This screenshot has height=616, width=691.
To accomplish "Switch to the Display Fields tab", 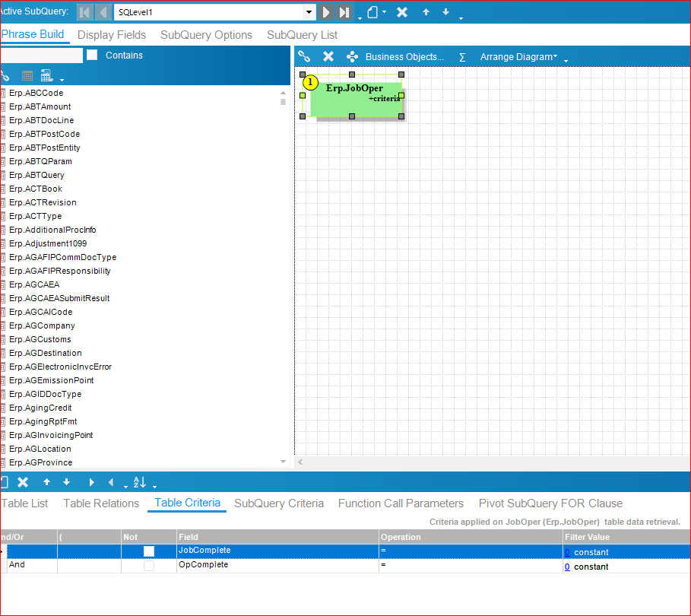I will [x=111, y=35].
